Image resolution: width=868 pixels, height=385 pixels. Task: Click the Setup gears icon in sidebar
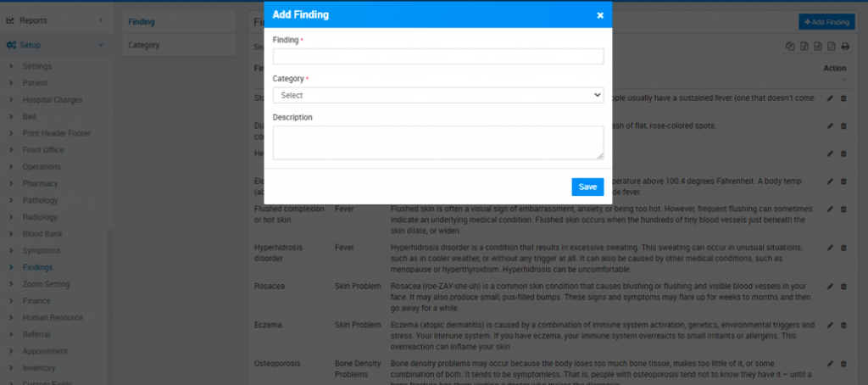click(x=11, y=45)
